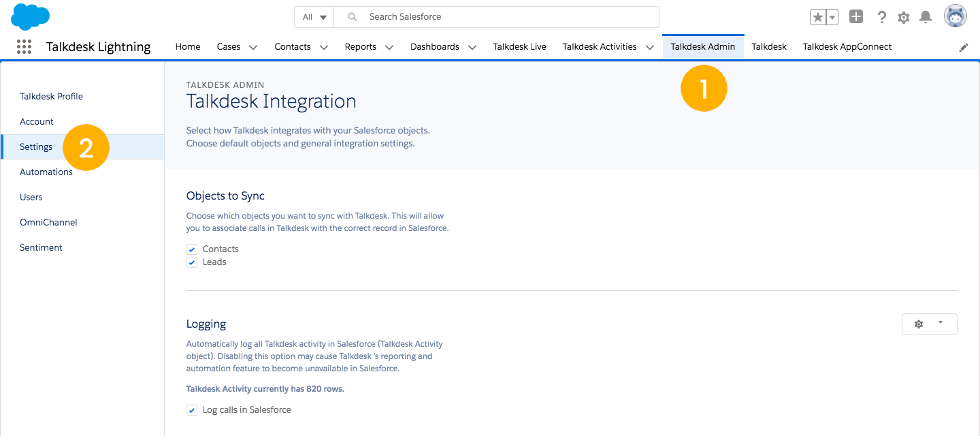Expand the Contacts tab chevron
Image resolution: width=980 pixels, height=436 pixels.
324,47
